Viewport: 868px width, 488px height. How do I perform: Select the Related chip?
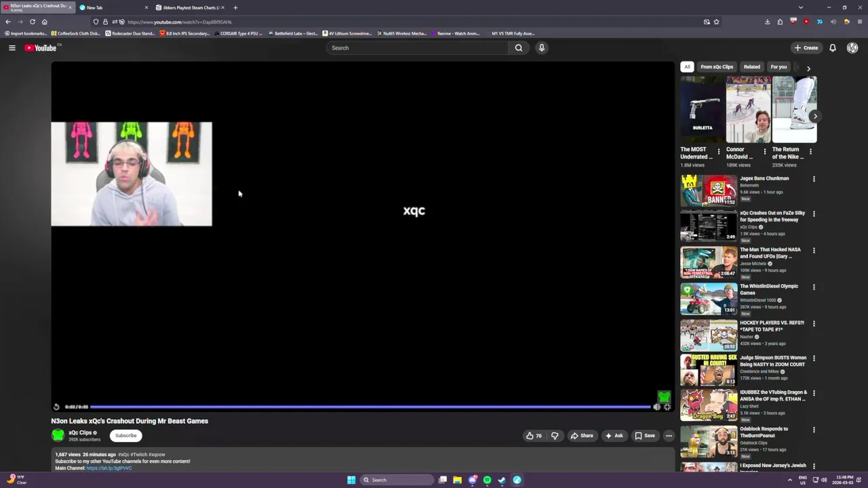point(751,66)
